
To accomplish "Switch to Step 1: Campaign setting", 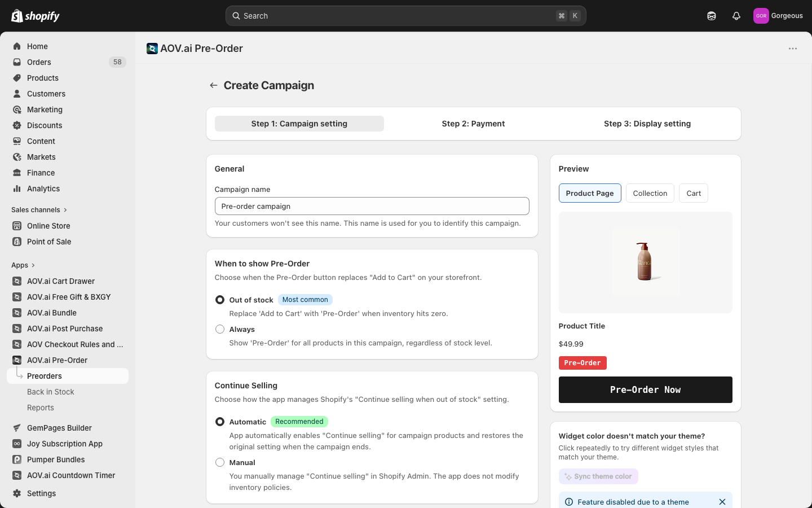I will pyautogui.click(x=299, y=124).
